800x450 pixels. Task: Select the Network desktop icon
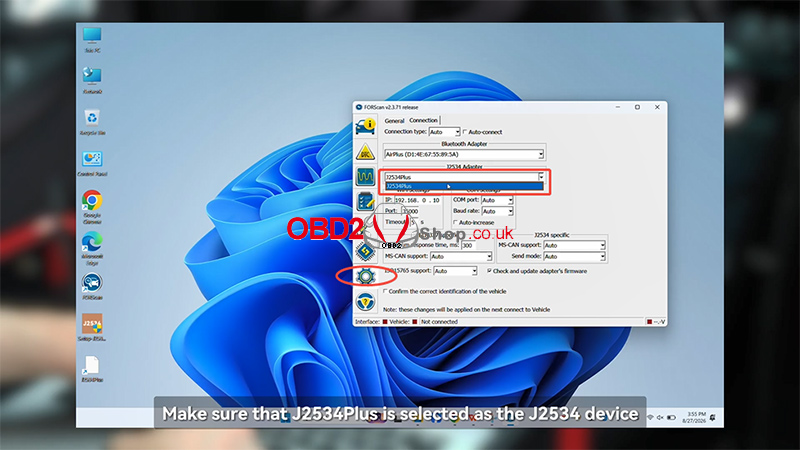pos(92,81)
